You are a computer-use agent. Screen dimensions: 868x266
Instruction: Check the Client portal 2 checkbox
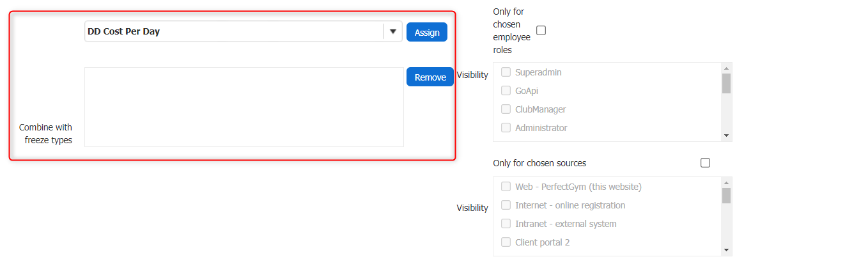coord(506,242)
